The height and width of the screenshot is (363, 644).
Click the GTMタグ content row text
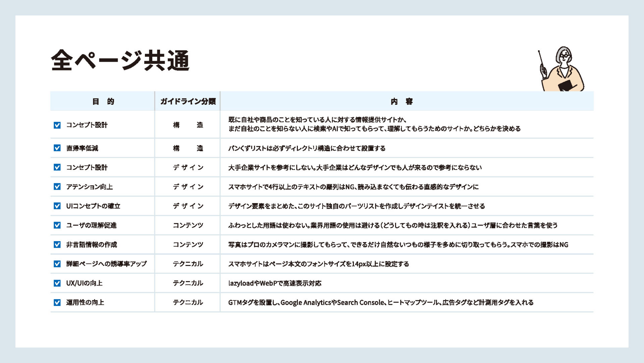click(x=380, y=303)
